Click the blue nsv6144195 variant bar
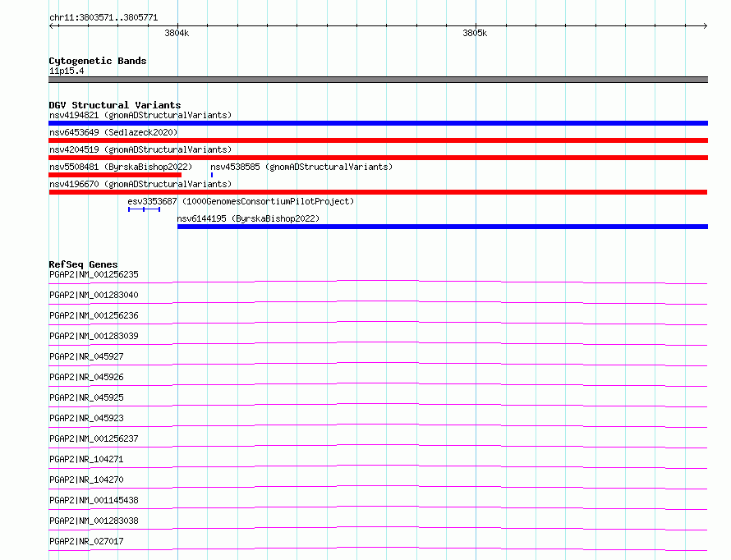731x560 pixels. click(x=443, y=227)
